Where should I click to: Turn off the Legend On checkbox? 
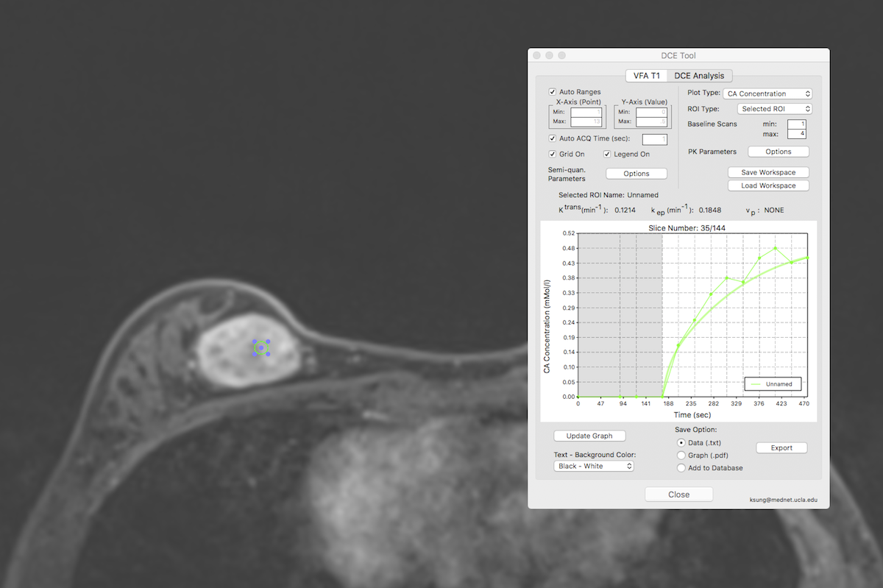coord(607,155)
